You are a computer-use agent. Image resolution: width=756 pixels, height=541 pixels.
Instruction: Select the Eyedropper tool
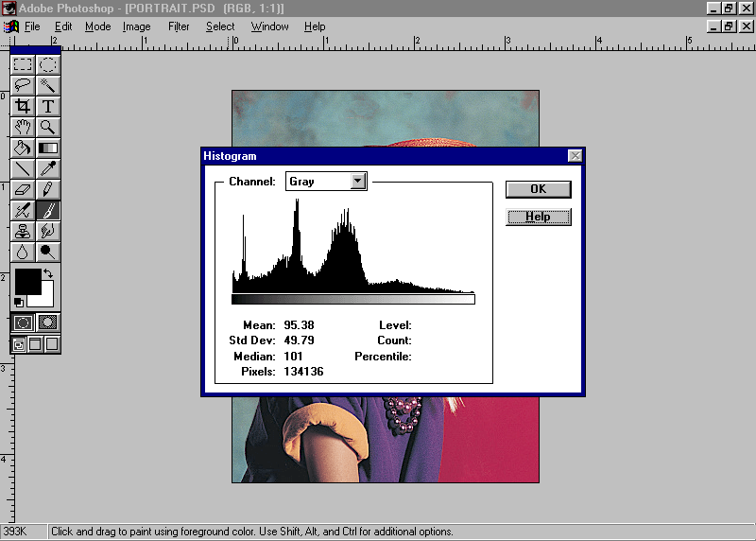(x=48, y=168)
